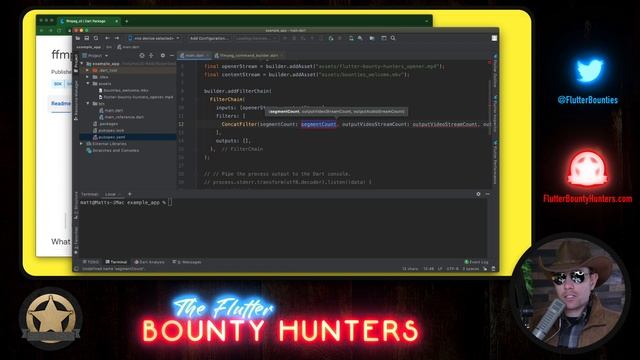Viewport: 640px width, 360px height.
Task: Open the 'no device selected' dropdown
Action: click(154, 38)
